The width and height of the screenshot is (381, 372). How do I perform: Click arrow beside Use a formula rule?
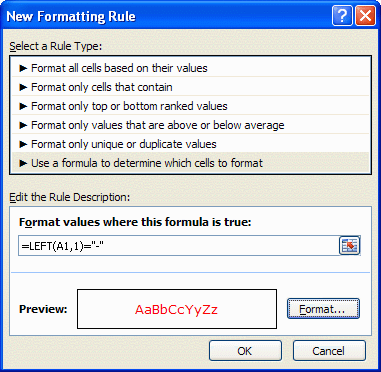(23, 163)
